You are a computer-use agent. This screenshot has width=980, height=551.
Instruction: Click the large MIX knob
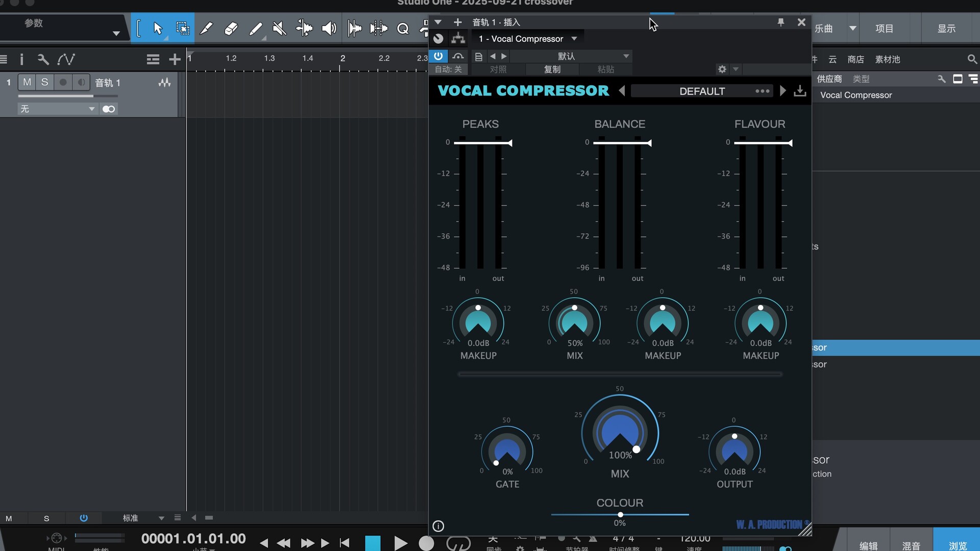(620, 433)
